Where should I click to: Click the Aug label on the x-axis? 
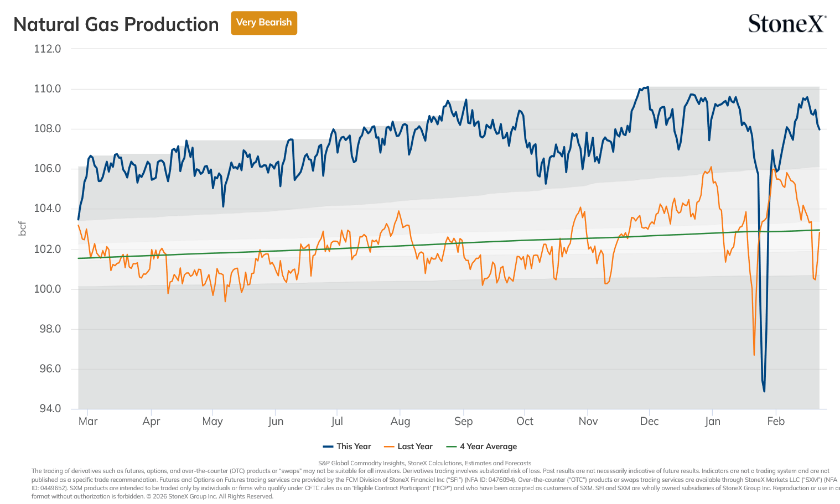click(x=400, y=422)
